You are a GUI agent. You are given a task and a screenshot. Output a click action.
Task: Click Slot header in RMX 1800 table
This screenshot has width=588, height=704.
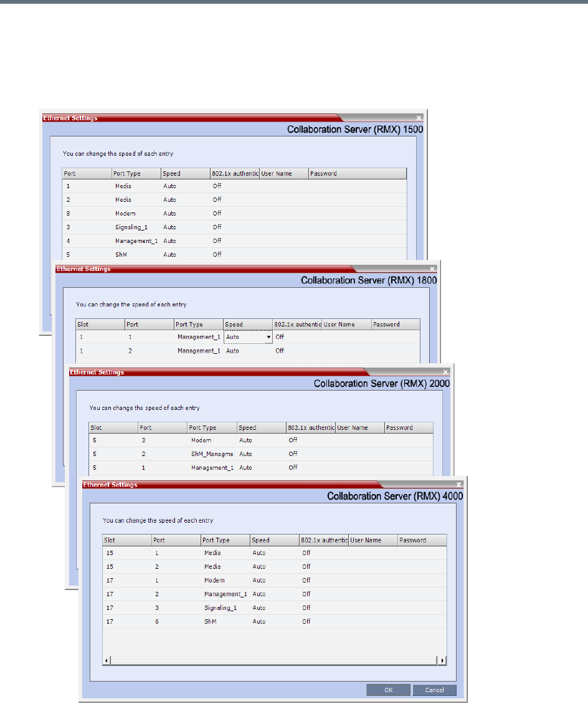(x=100, y=325)
